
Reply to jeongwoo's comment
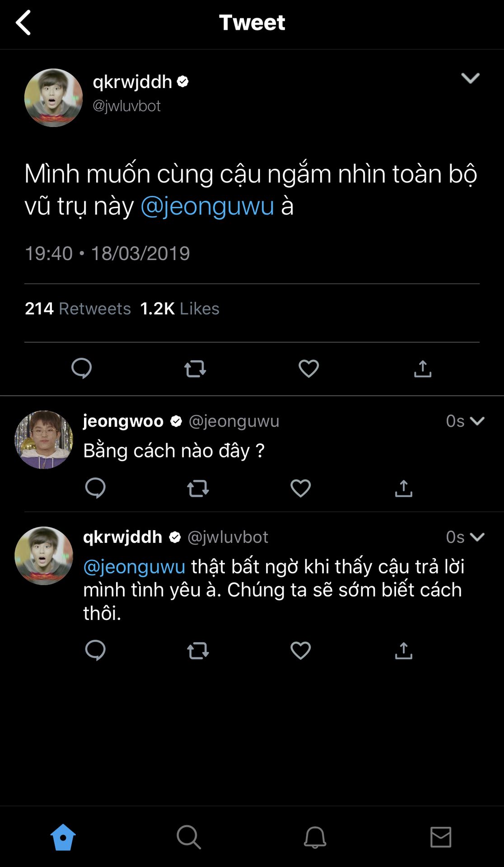[95, 488]
